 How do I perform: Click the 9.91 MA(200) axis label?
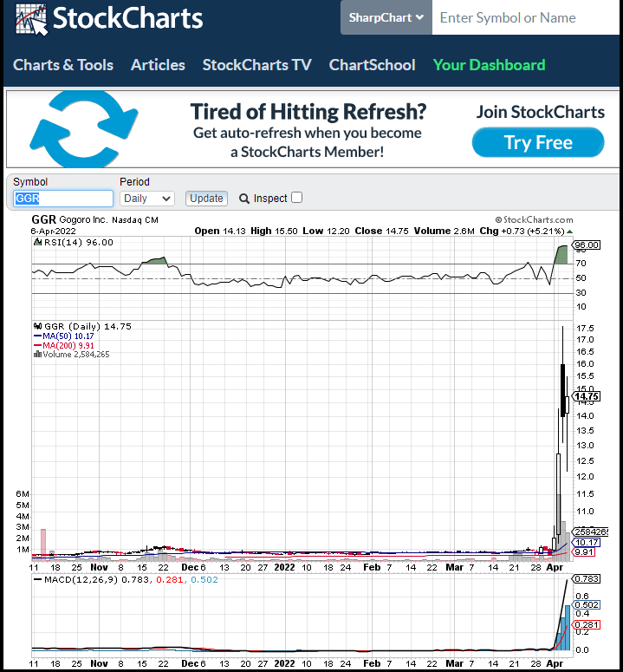tap(584, 552)
